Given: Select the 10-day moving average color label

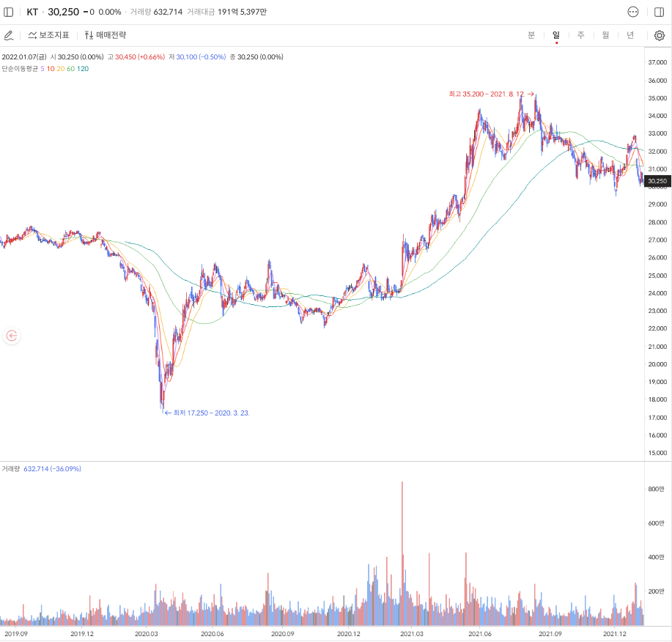Looking at the screenshot, I should (51, 69).
